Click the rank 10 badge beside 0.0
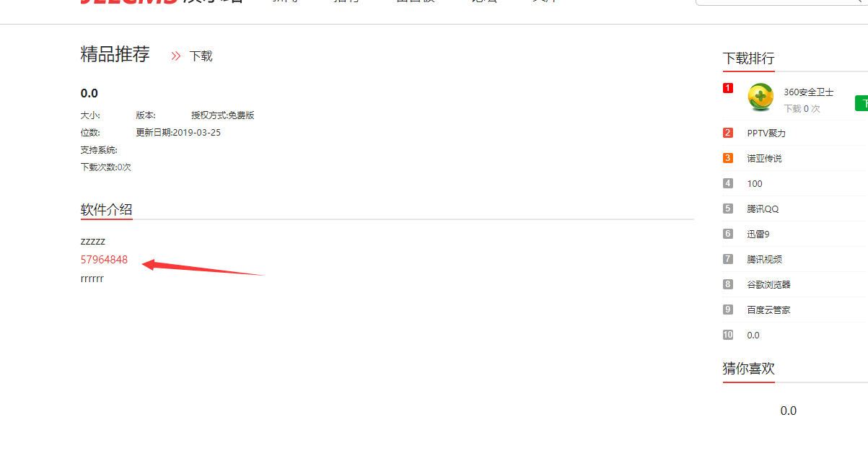This screenshot has width=868, height=456. (728, 335)
